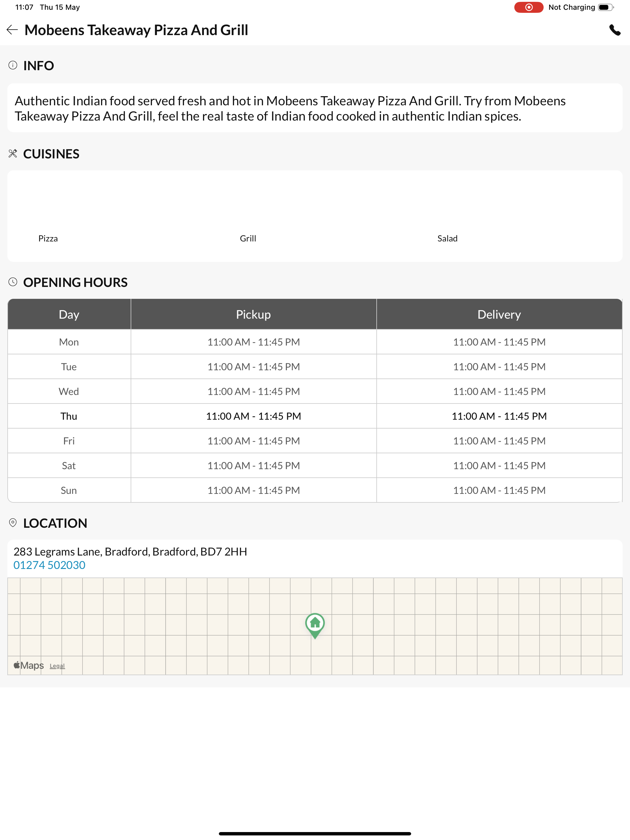This screenshot has width=630, height=840.
Task: Click Monday's pickup hours
Action: coord(254,342)
